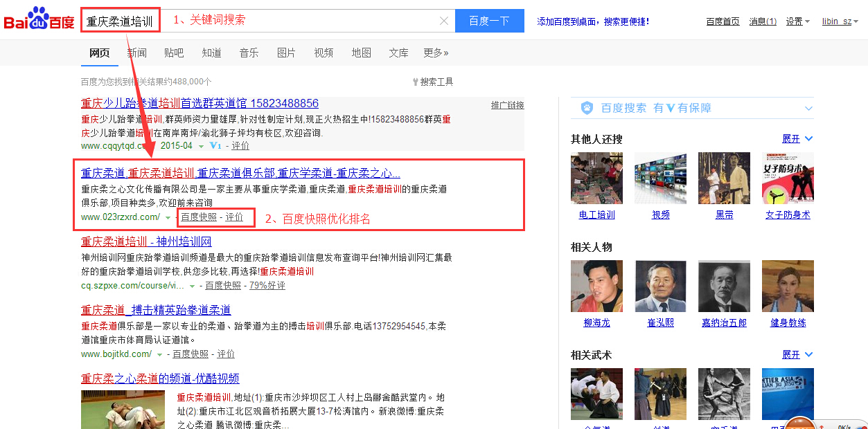Click the 百度一下 search button
This screenshot has width=868, height=429.
pos(489,21)
